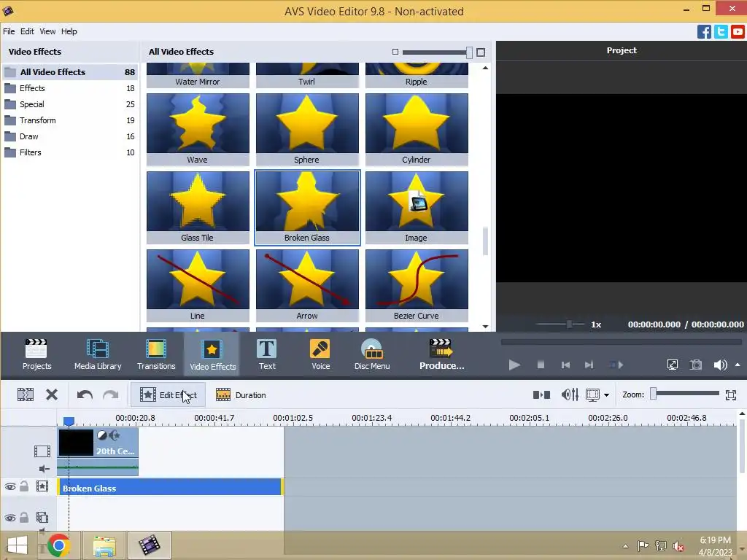The width and height of the screenshot is (747, 560).
Task: Delete the selected timeline object
Action: (52, 394)
